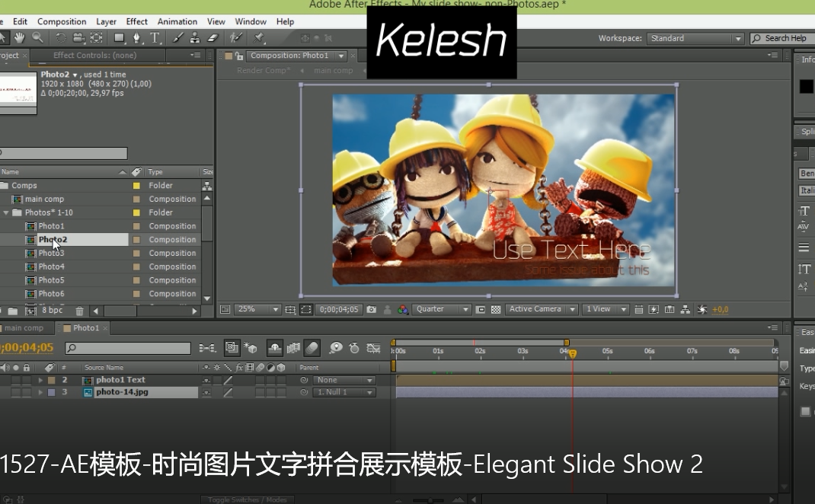This screenshot has height=504, width=815.
Task: Open the Composition: Photo1 viewer dropdown
Action: click(x=296, y=56)
